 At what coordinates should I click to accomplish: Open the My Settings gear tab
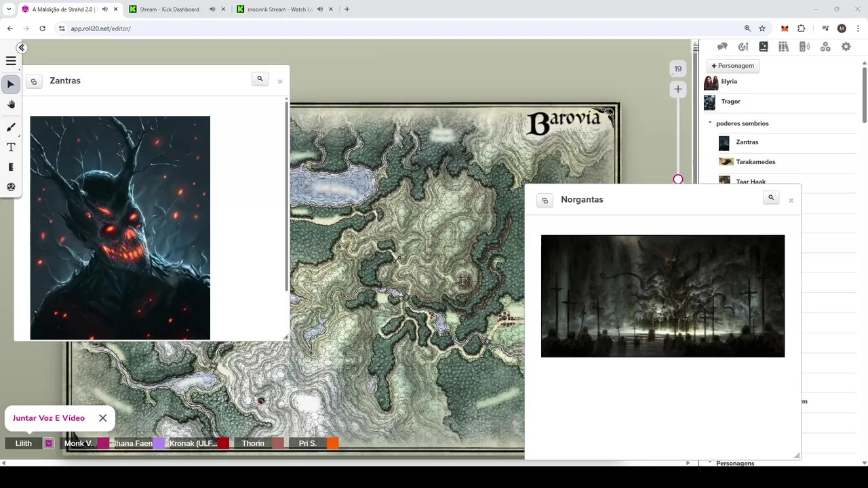click(846, 47)
